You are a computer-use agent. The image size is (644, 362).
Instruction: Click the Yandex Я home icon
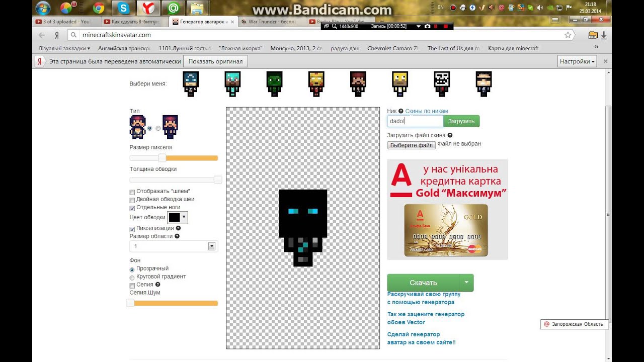[57, 35]
